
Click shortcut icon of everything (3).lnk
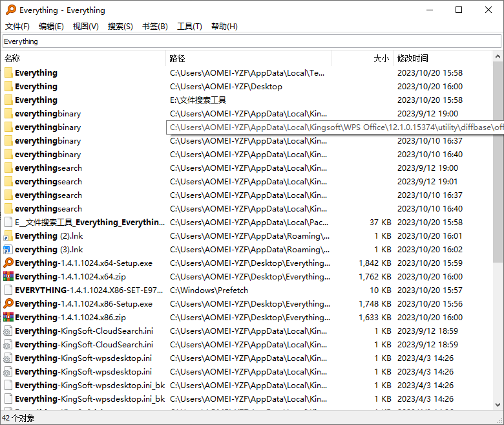[8, 249]
